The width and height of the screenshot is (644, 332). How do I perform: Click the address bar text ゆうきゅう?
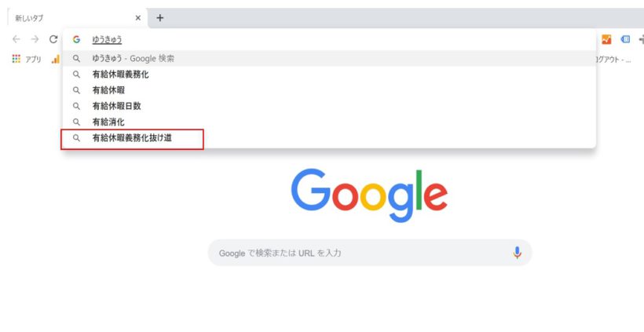pos(107,39)
